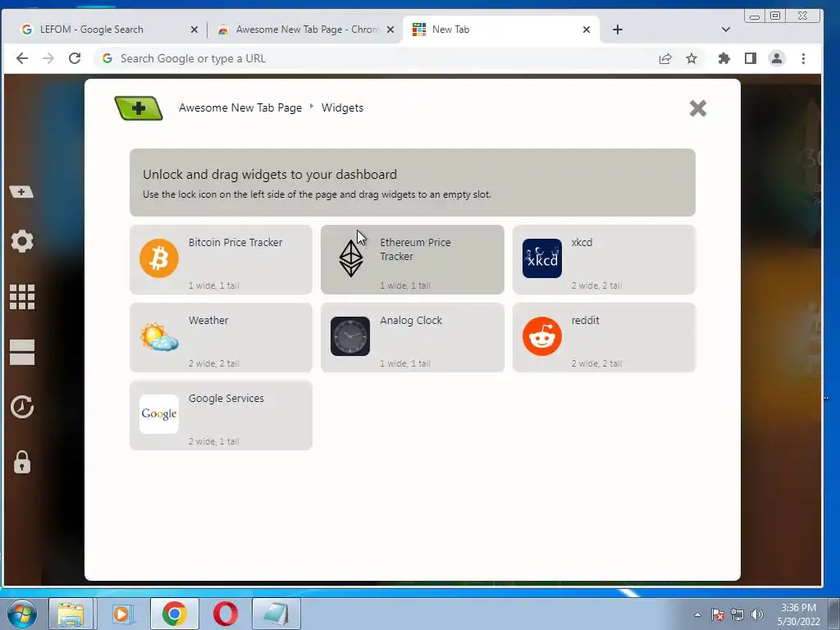The height and width of the screenshot is (630, 840).
Task: Click the green plus logo in dialog header
Action: pyautogui.click(x=139, y=108)
